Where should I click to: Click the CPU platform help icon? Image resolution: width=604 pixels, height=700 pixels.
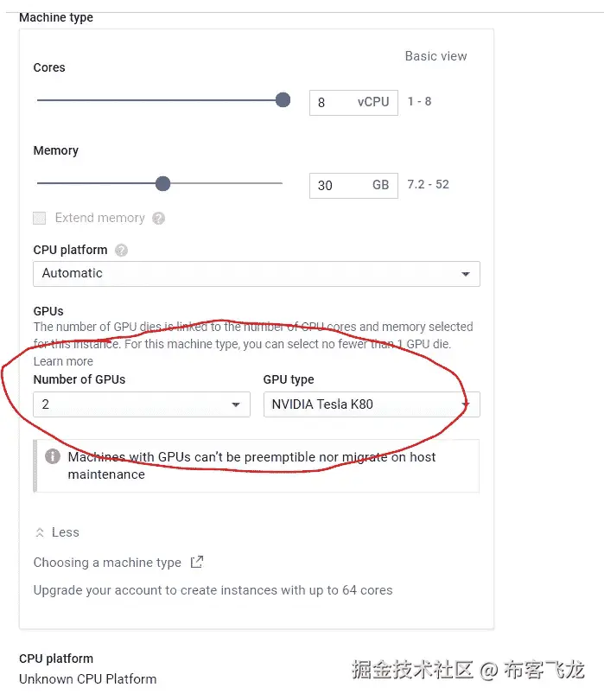122,251
